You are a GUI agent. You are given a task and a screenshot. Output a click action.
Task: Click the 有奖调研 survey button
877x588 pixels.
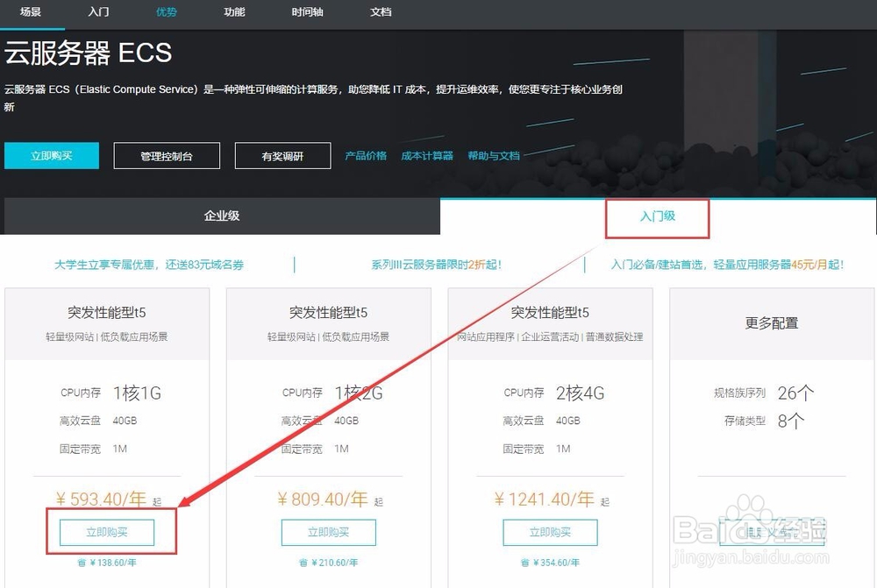click(x=282, y=155)
